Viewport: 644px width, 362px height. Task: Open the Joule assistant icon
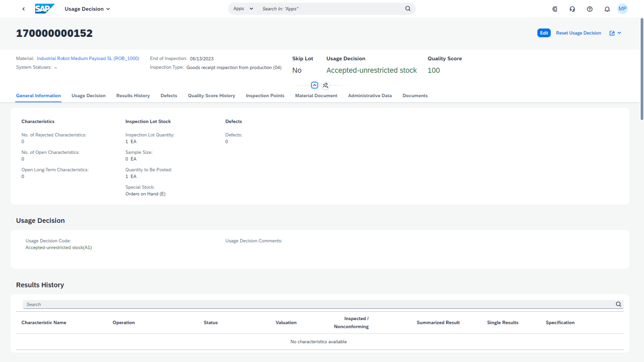pos(555,8)
